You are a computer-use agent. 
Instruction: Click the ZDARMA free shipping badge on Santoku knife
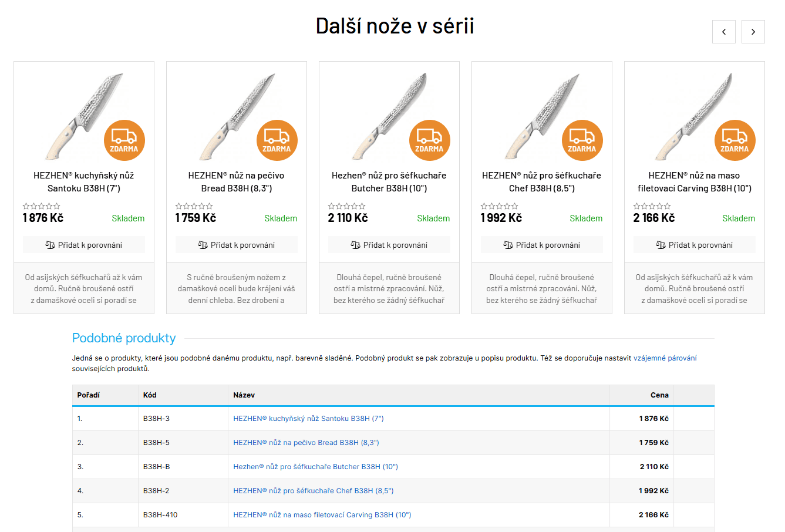click(x=124, y=140)
